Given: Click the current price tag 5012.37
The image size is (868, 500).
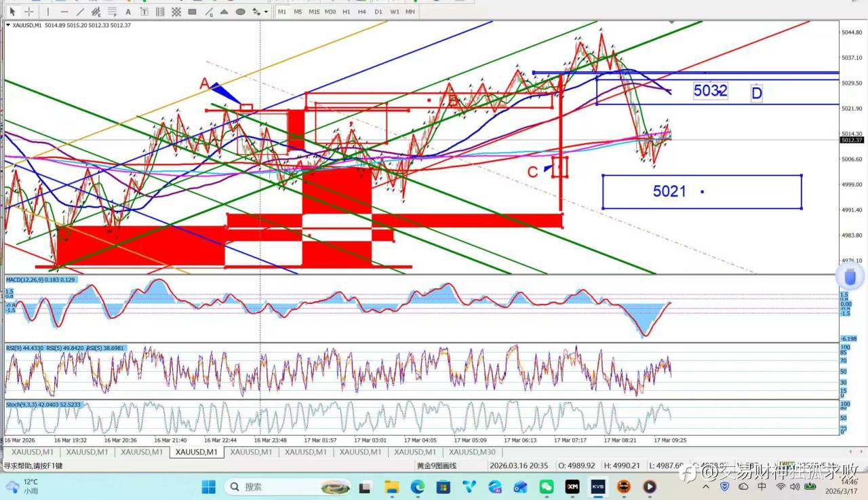Looking at the screenshot, I should tap(851, 140).
